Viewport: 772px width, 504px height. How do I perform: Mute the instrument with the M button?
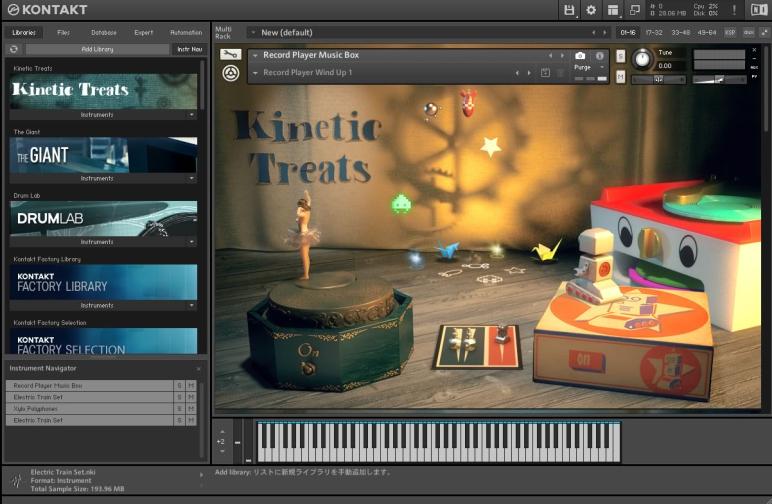[620, 77]
